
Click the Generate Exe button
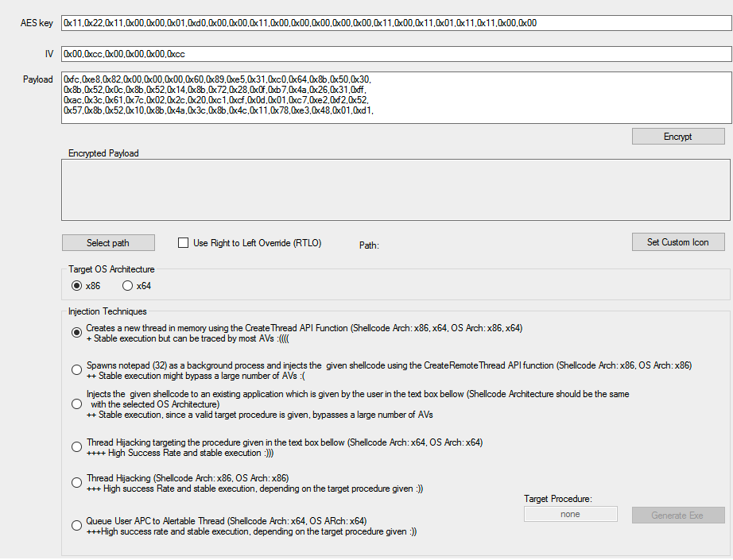tap(678, 516)
